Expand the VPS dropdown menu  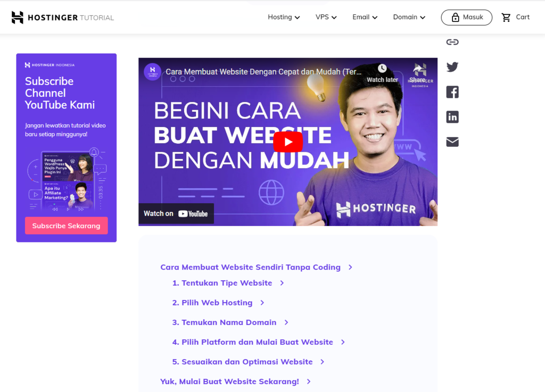(x=326, y=18)
